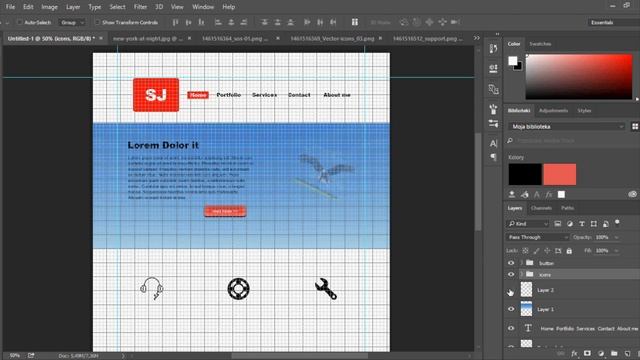Click align top edges icon in options bar

pos(175,22)
